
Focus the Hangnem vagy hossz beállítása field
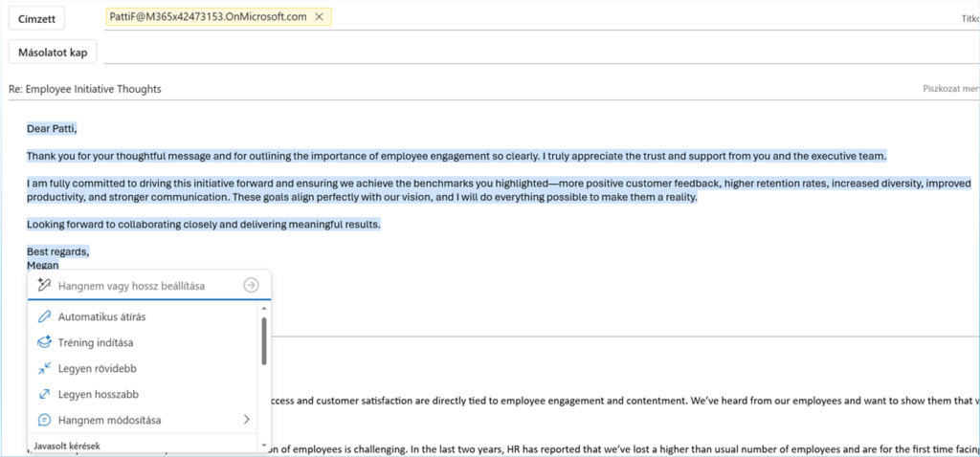point(144,285)
